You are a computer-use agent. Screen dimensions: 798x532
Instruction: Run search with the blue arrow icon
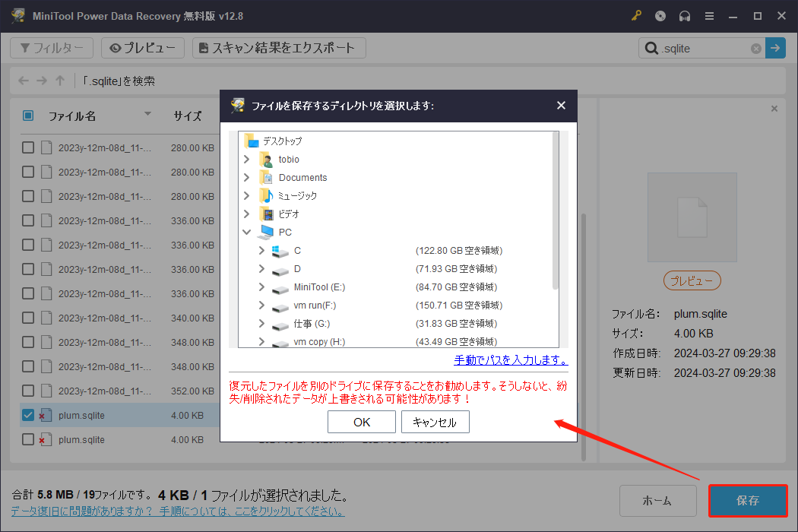coord(774,48)
